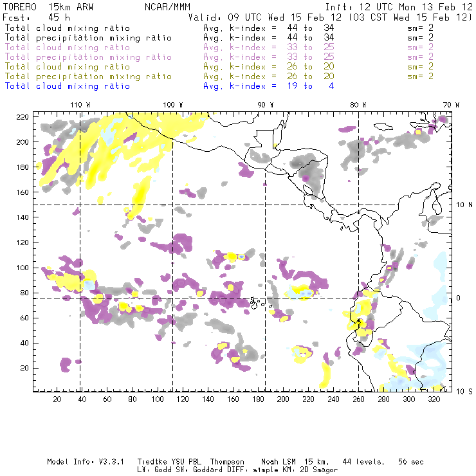Click where the equator and 80 W gridlines cross
This screenshot has width=476, height=476.
coord(358,298)
